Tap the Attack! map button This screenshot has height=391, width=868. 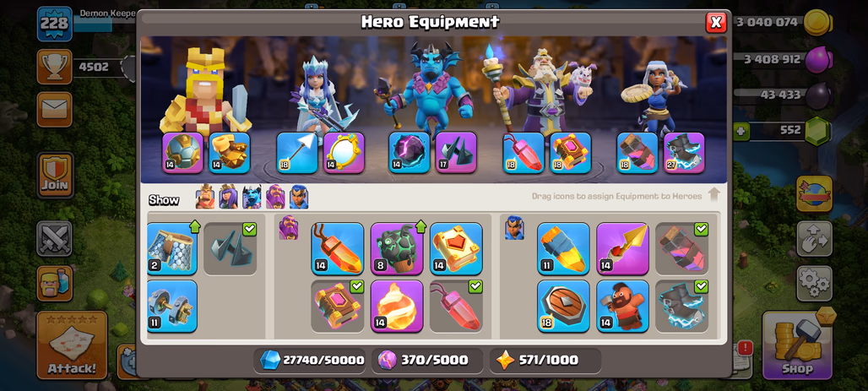pyautogui.click(x=72, y=345)
